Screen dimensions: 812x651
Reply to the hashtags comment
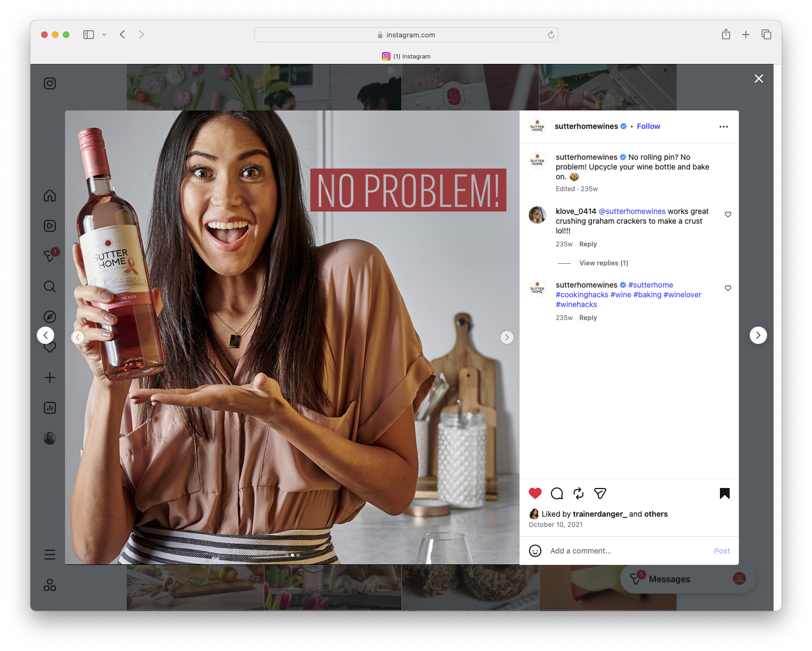(588, 318)
